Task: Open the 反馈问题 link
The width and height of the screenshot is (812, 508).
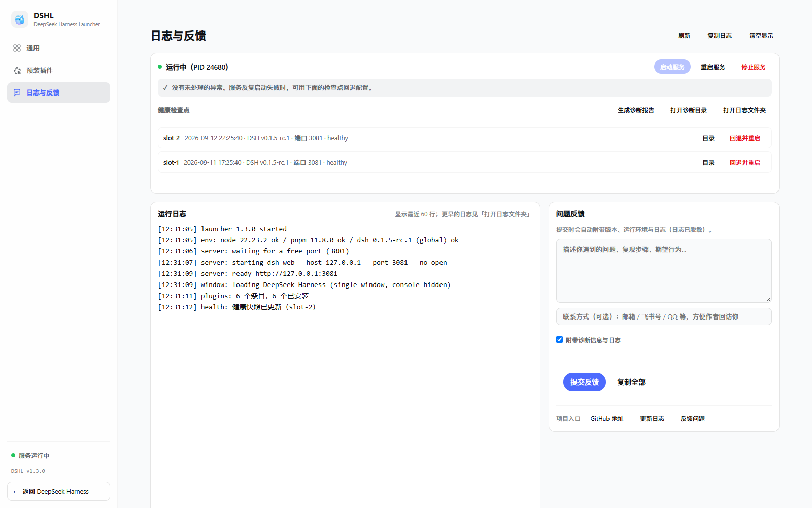Action: [693, 419]
